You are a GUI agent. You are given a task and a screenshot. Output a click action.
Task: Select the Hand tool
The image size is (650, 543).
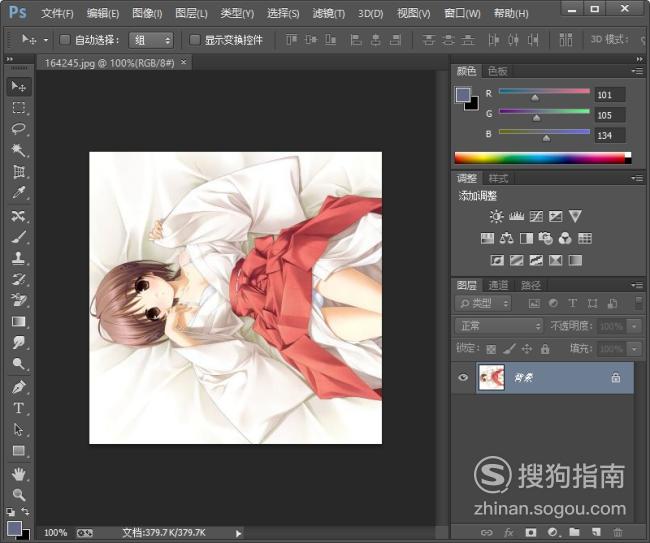[x=19, y=474]
